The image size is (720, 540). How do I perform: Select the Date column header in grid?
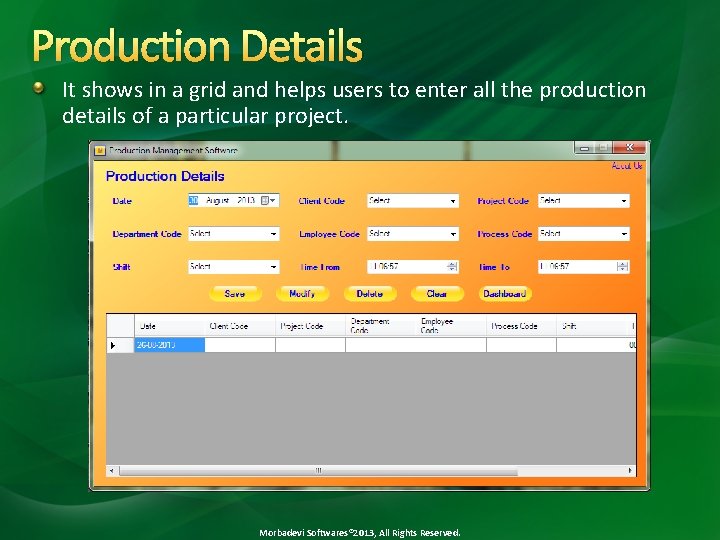169,326
